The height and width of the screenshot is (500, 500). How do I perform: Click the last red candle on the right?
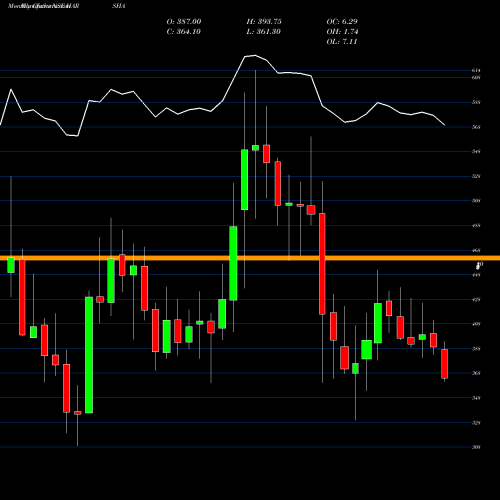445,364
